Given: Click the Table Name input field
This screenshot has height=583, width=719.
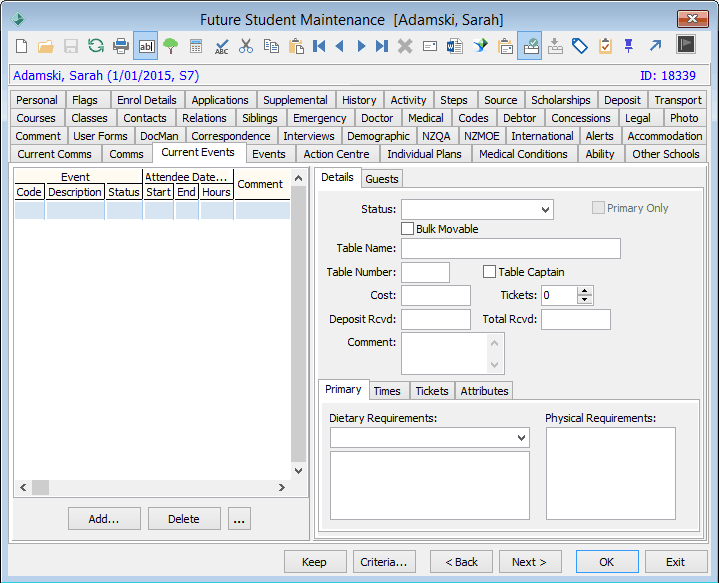Looking at the screenshot, I should click(511, 248).
